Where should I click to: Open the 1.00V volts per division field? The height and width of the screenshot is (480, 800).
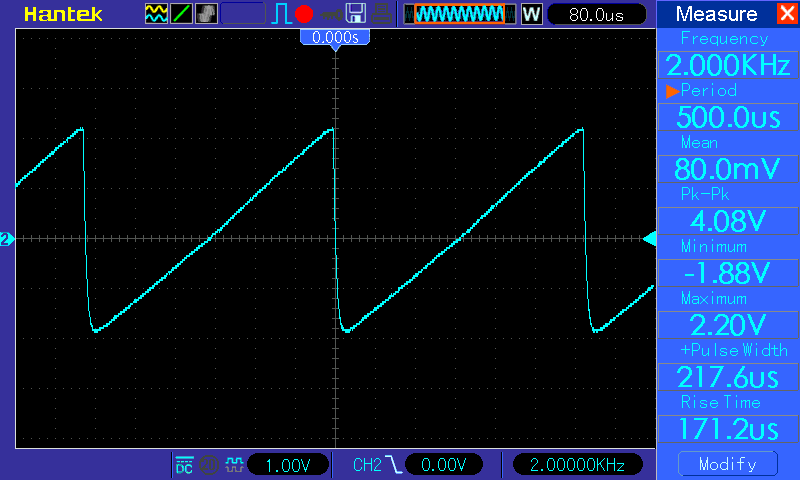(288, 465)
